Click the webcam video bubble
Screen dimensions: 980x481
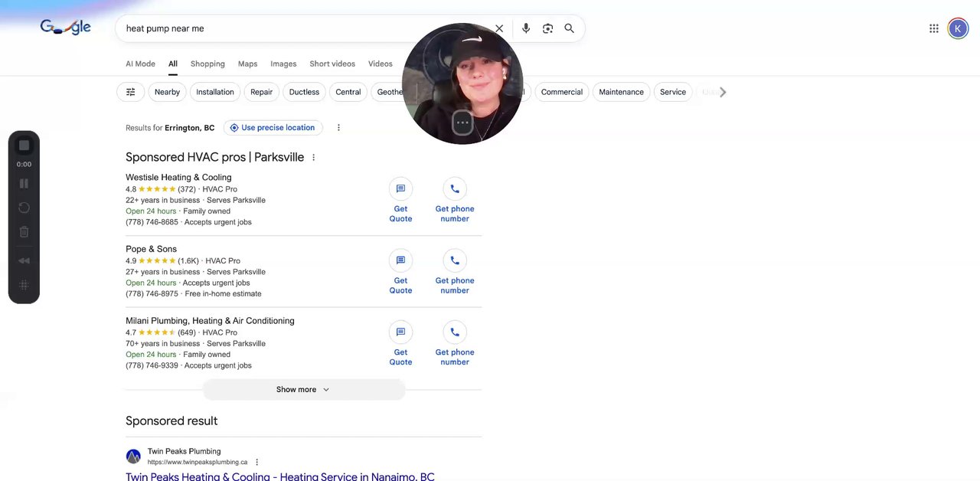[462, 83]
